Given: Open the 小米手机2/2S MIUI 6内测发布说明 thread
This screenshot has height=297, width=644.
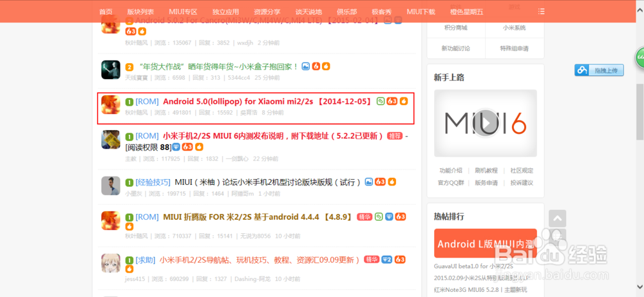Looking at the screenshot, I should (273, 136).
